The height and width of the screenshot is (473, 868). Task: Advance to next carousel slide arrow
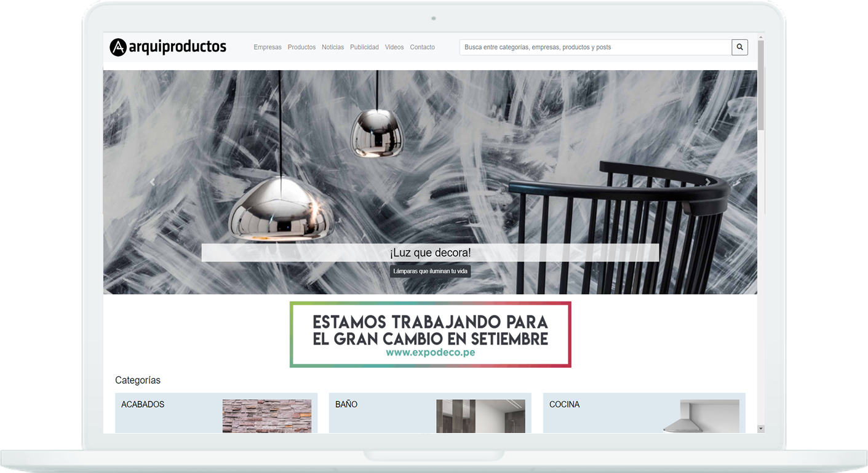pos(708,182)
